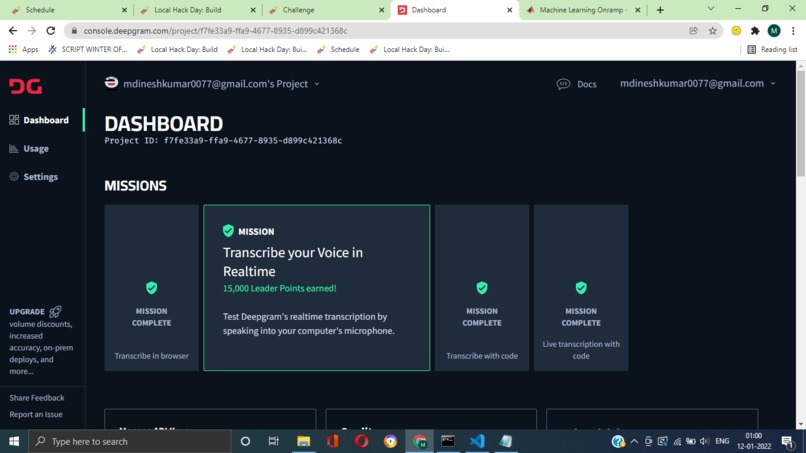The height and width of the screenshot is (453, 806).
Task: Open the Apps bookmarks shortcut
Action: [24, 49]
